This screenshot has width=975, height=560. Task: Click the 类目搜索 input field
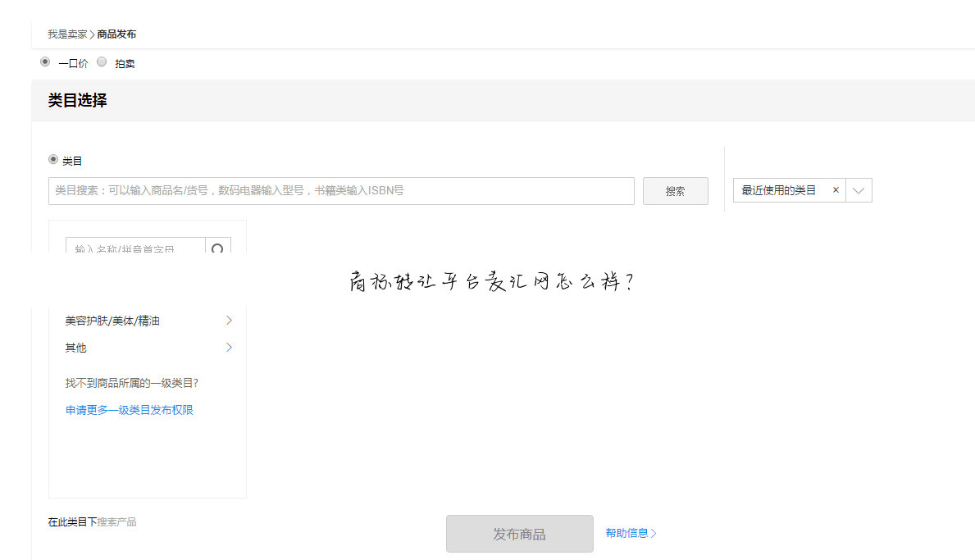341,190
